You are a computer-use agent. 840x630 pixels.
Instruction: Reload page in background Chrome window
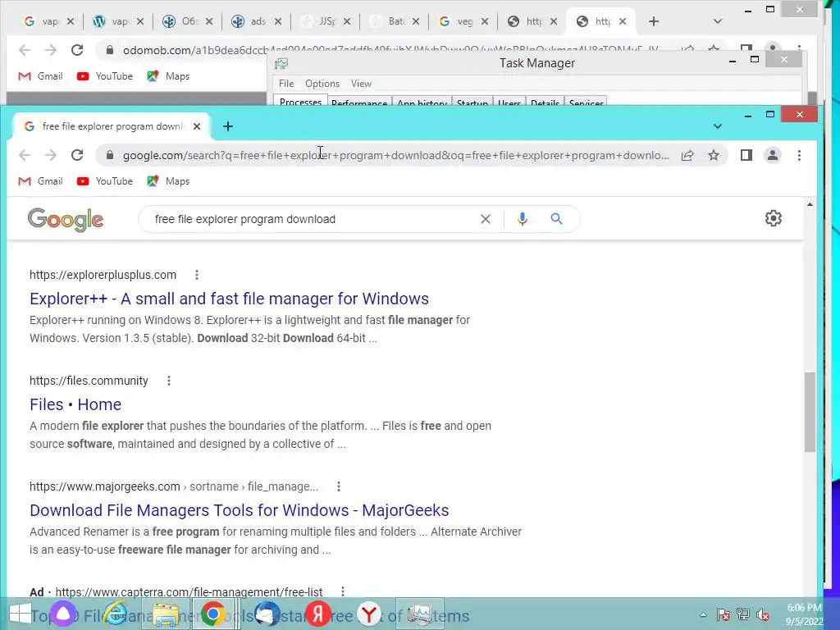(77, 50)
